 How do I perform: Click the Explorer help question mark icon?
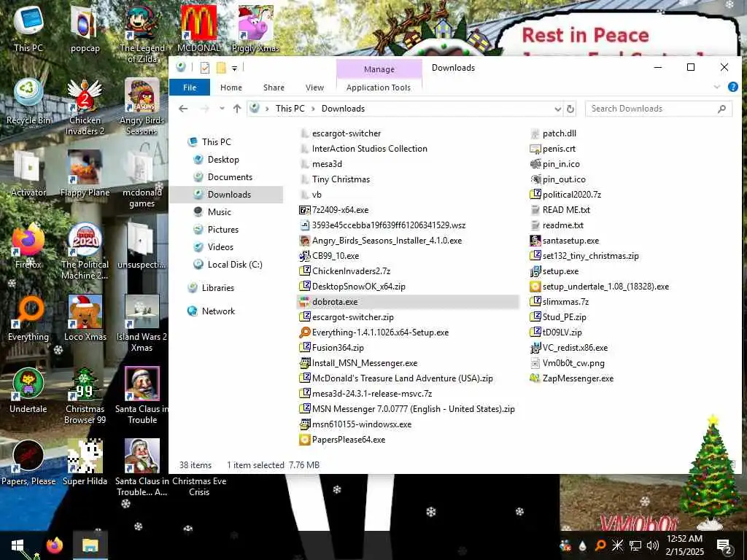(732, 87)
